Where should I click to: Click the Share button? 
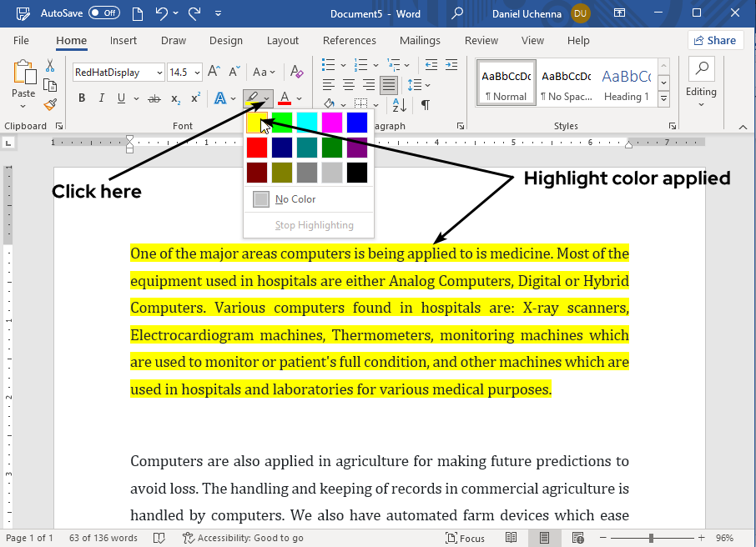715,40
